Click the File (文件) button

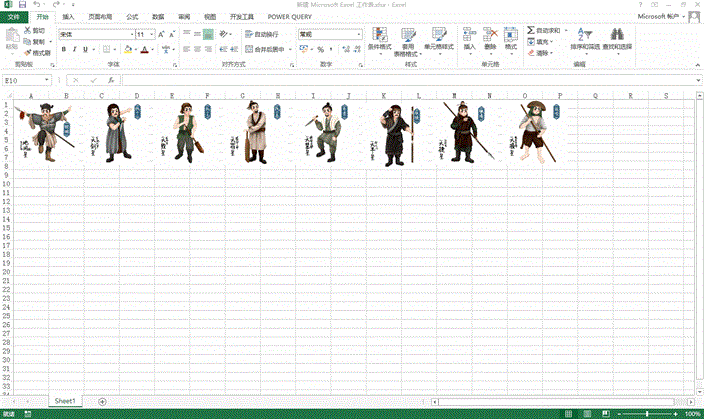[14, 17]
